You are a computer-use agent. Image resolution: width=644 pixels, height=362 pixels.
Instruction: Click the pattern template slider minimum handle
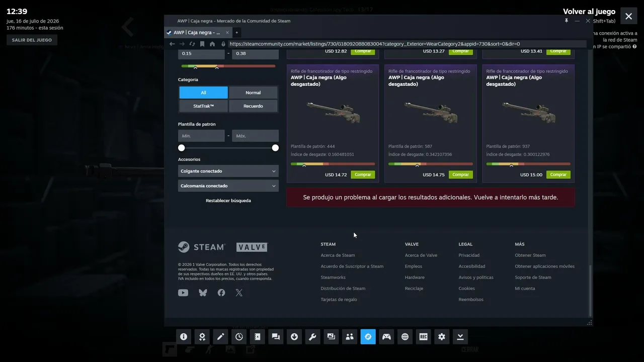coord(182,148)
